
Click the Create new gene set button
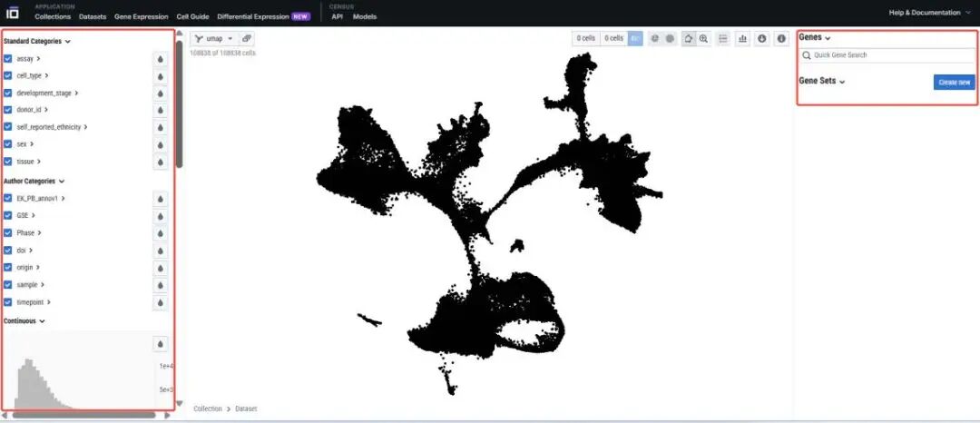point(954,83)
